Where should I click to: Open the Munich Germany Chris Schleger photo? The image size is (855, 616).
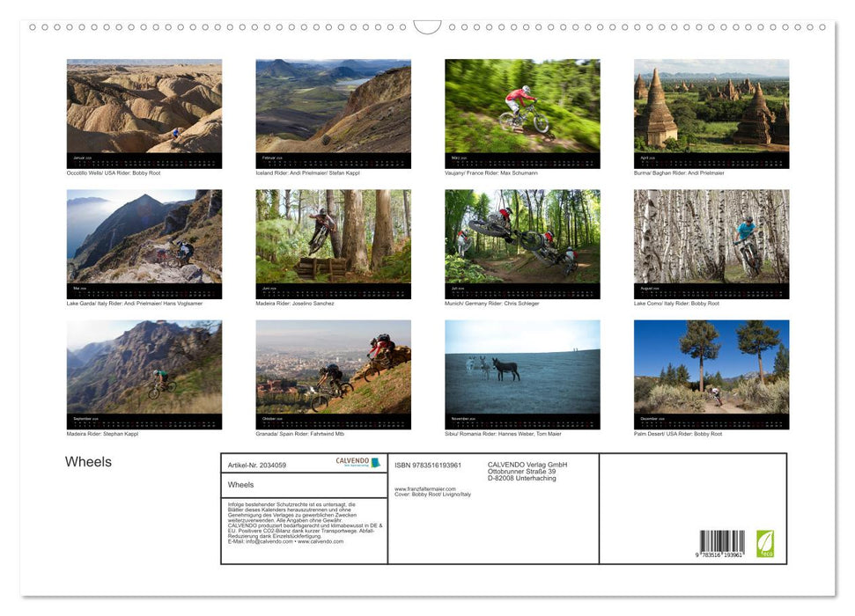[x=522, y=237]
